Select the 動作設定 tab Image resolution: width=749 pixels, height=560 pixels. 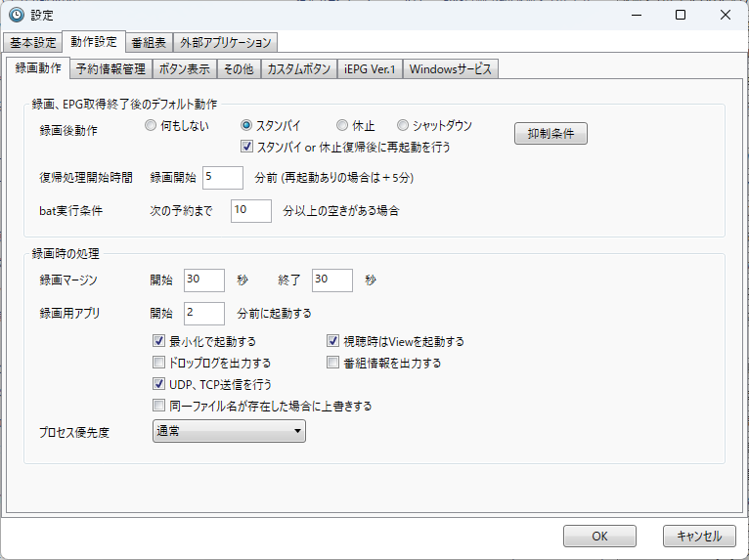(x=94, y=41)
